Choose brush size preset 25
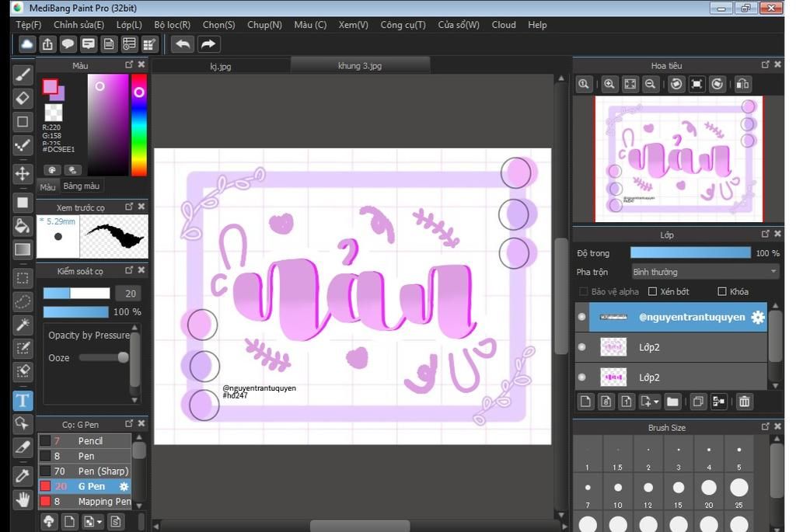The width and height of the screenshot is (796, 532). [738, 492]
